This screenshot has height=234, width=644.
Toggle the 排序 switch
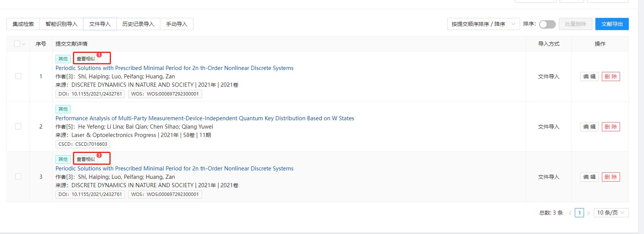tap(547, 24)
